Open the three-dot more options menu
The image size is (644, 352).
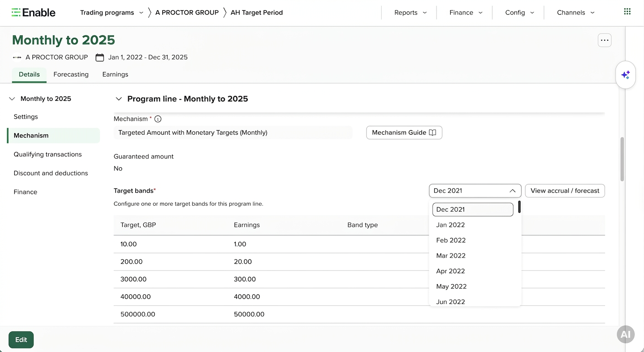coord(605,40)
